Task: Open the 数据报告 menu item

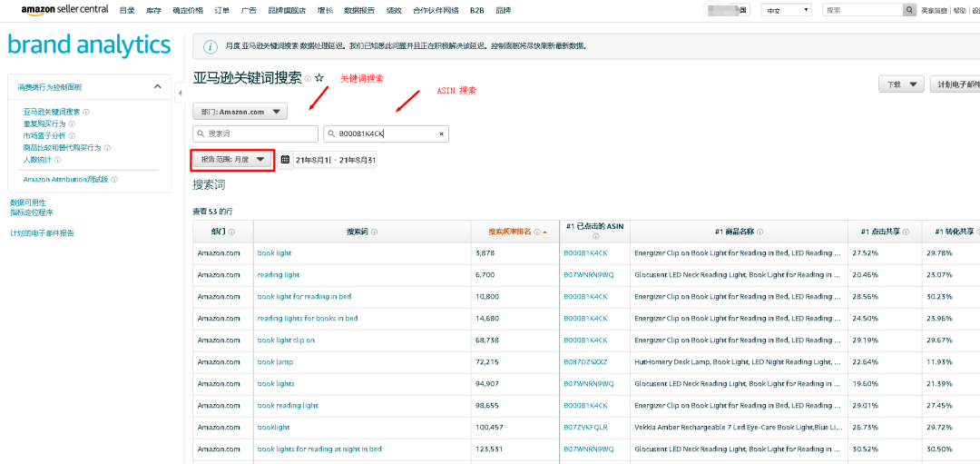Action: pyautogui.click(x=360, y=10)
